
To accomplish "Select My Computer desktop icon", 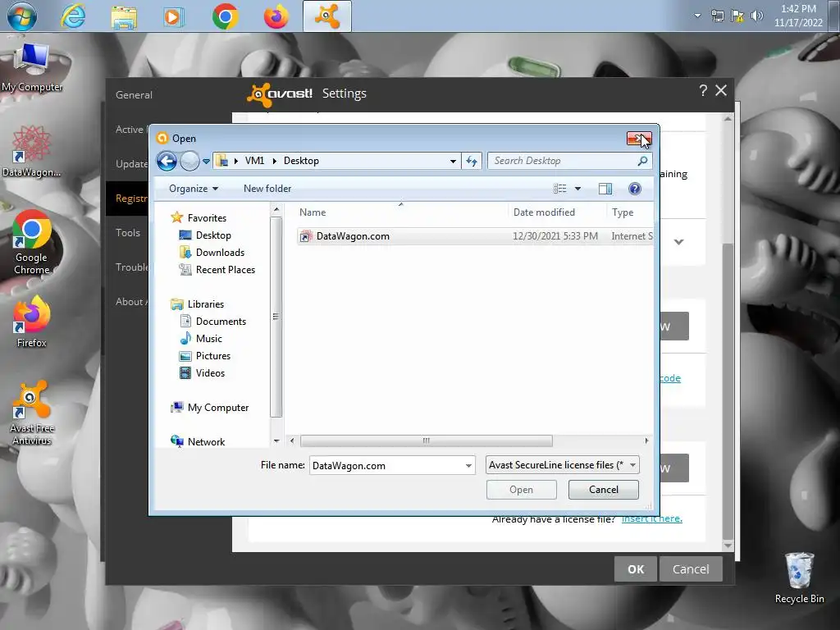I will (x=32, y=68).
